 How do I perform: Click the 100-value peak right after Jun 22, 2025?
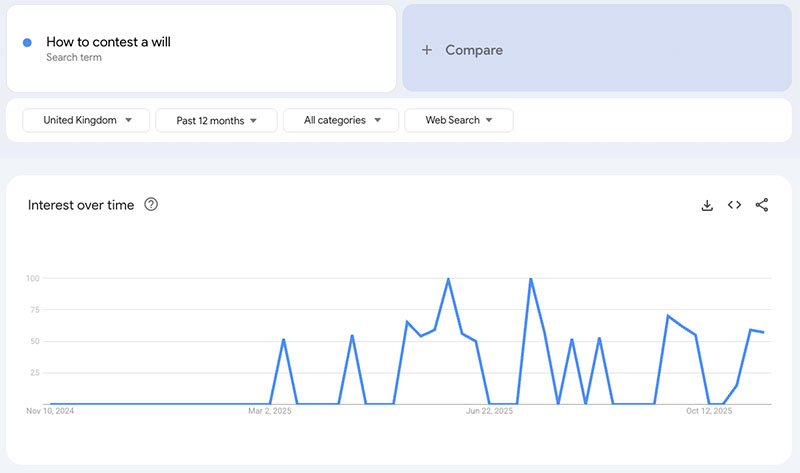pos(530,279)
